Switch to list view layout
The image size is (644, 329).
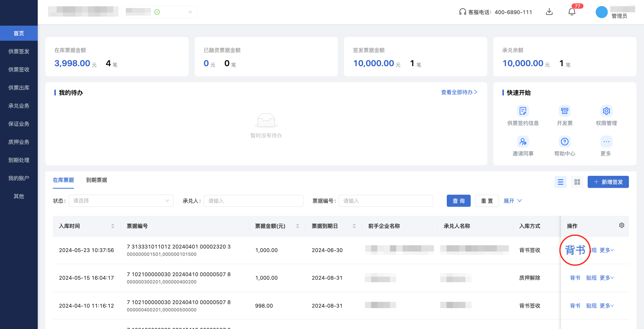[560, 182]
